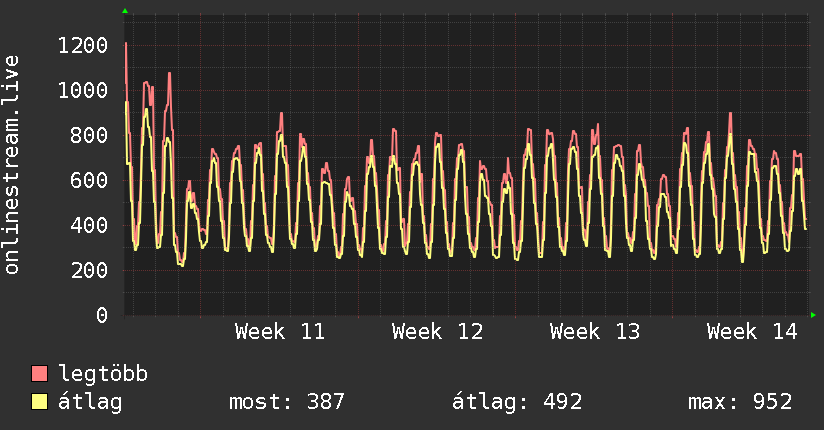Click the 'Week 14' axis label

pyautogui.click(x=752, y=332)
